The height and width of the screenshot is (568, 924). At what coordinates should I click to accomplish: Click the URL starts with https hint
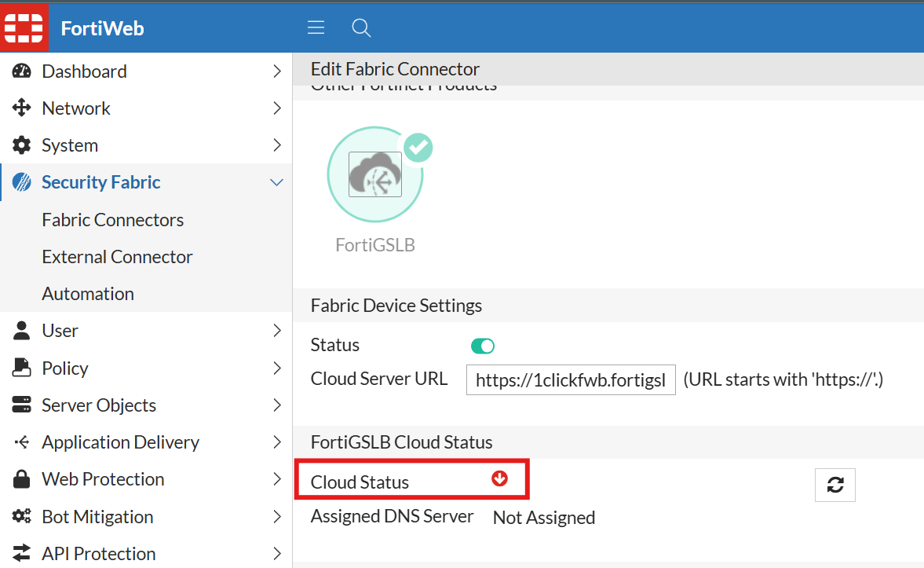[x=783, y=379]
